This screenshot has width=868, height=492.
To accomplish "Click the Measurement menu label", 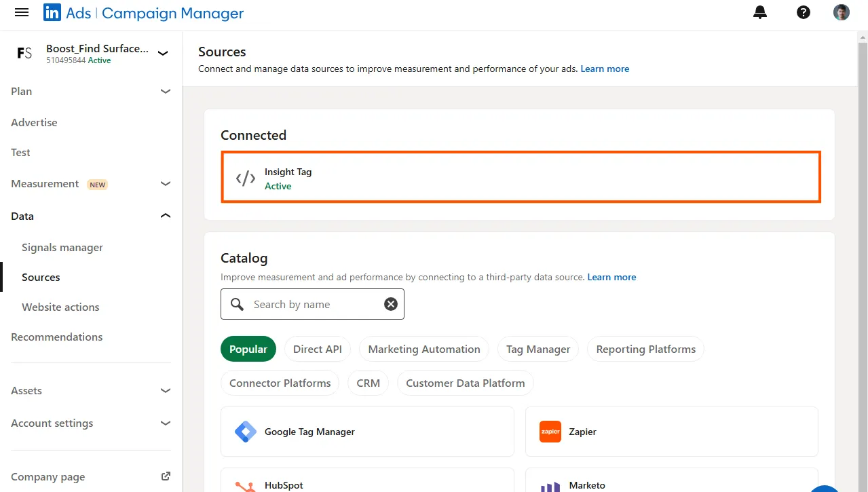I will click(x=45, y=183).
